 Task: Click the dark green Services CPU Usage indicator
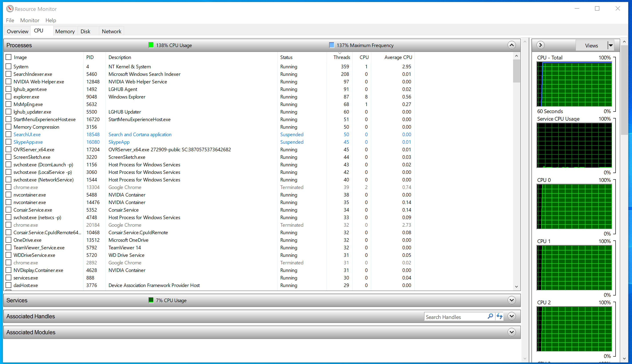click(151, 300)
